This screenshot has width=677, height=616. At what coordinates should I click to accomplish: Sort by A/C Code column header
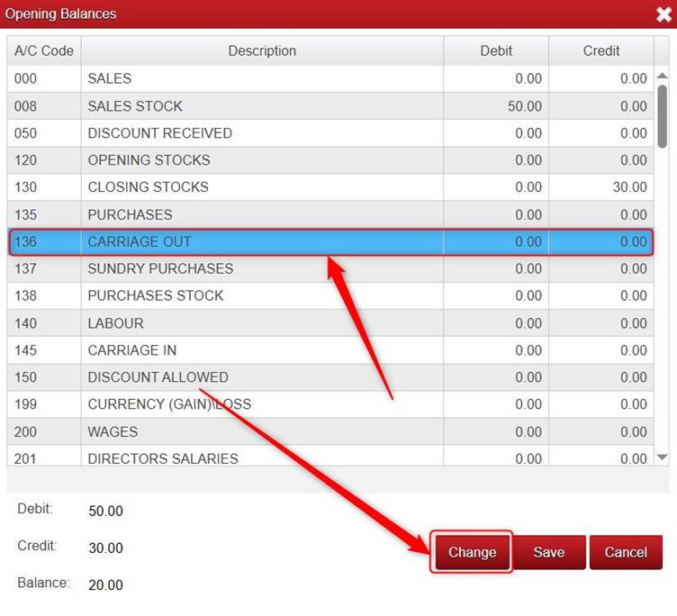(x=44, y=51)
